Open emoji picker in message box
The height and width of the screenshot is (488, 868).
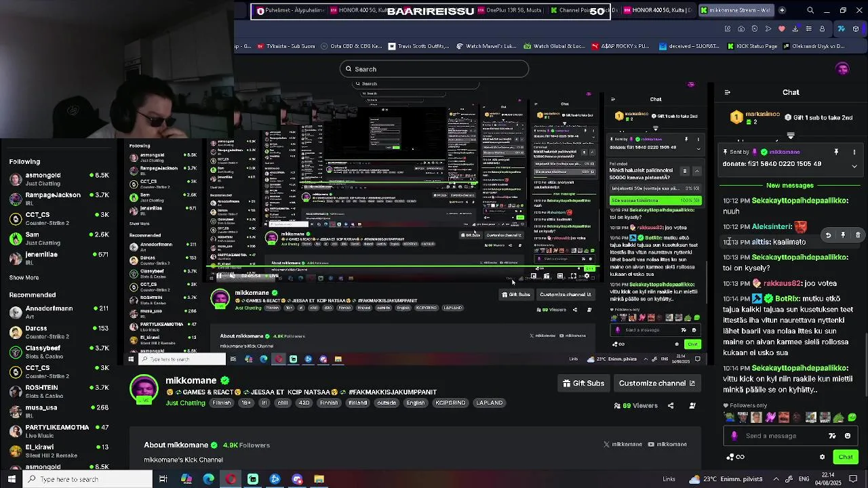pos(848,436)
